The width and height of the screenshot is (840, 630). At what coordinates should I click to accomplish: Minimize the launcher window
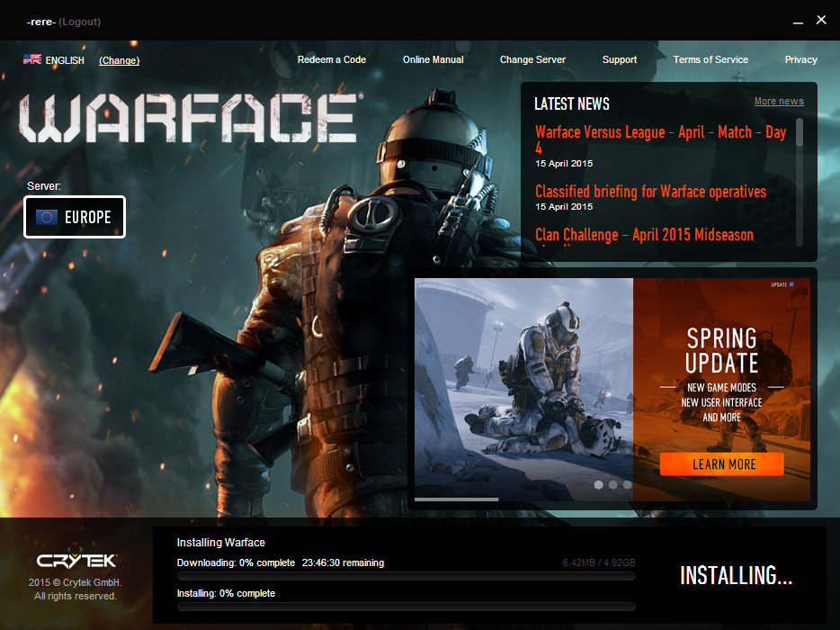pyautogui.click(x=799, y=21)
